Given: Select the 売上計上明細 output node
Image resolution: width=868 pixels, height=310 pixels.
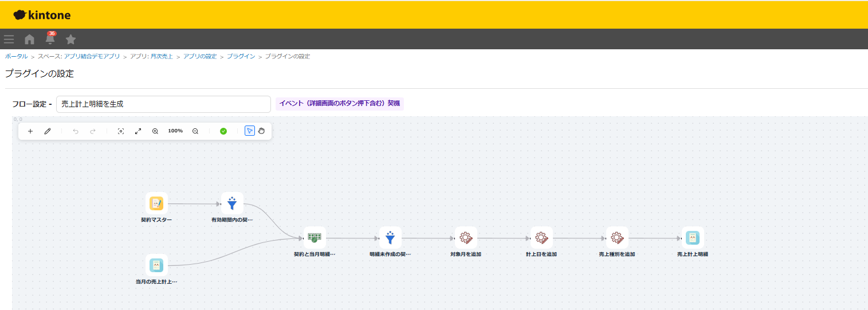Looking at the screenshot, I should (x=693, y=237).
